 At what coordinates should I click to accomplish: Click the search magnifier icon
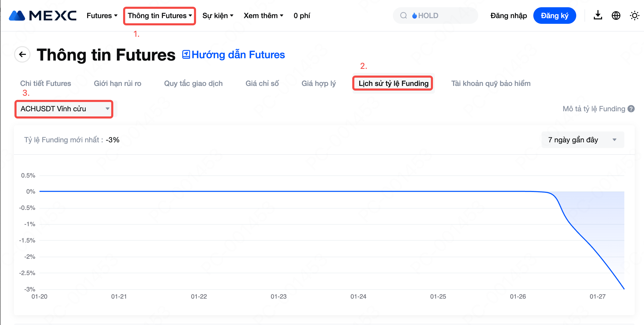click(403, 16)
